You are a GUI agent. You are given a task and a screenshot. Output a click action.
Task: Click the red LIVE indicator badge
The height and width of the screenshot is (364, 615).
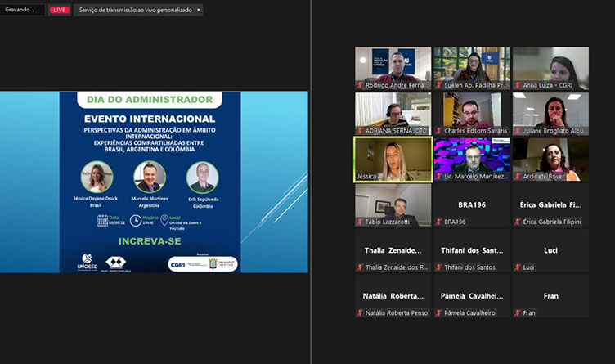tap(60, 10)
